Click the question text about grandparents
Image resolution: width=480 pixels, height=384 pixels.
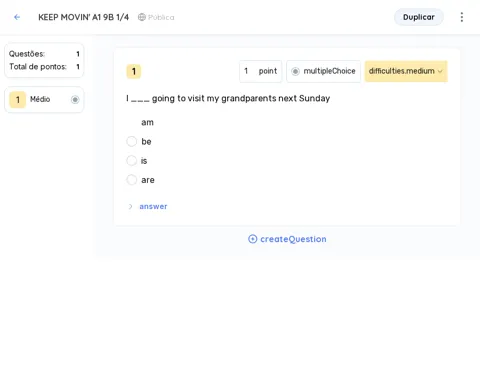click(x=228, y=99)
